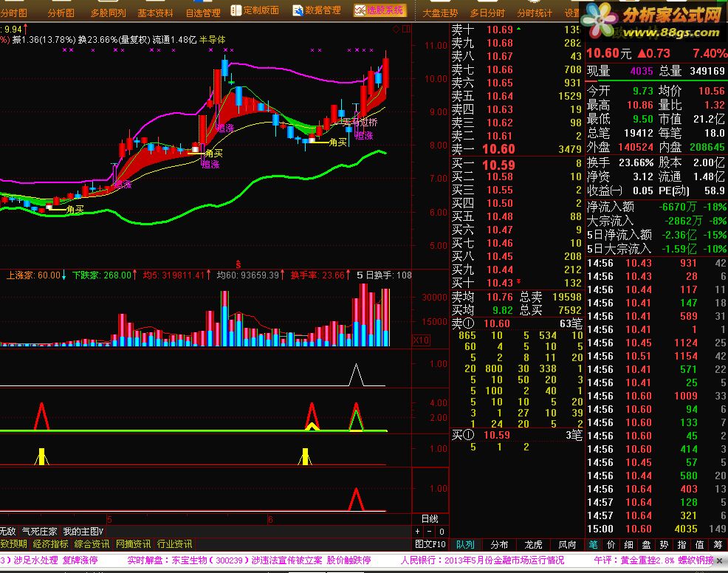The height and width of the screenshot is (573, 728).
Task: Open the 数据管理 data management icon
Action: [x=317, y=10]
